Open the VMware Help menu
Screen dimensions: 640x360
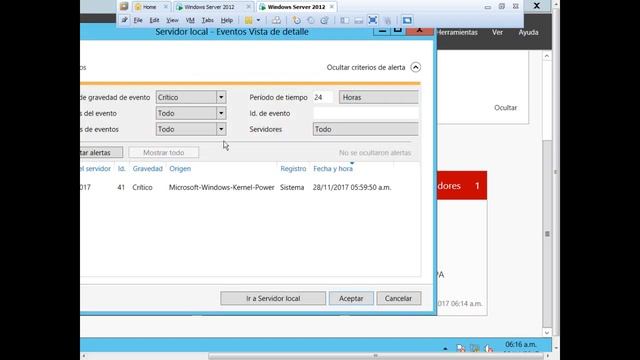point(227,20)
